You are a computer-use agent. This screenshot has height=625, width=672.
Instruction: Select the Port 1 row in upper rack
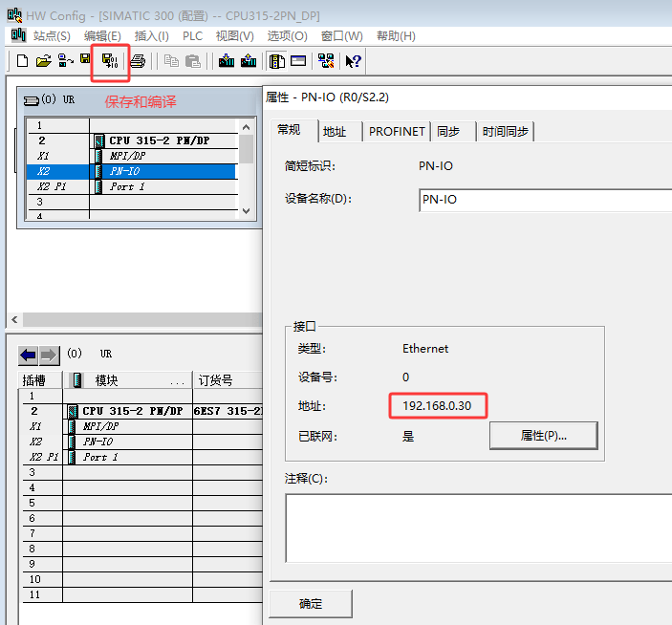131,186
